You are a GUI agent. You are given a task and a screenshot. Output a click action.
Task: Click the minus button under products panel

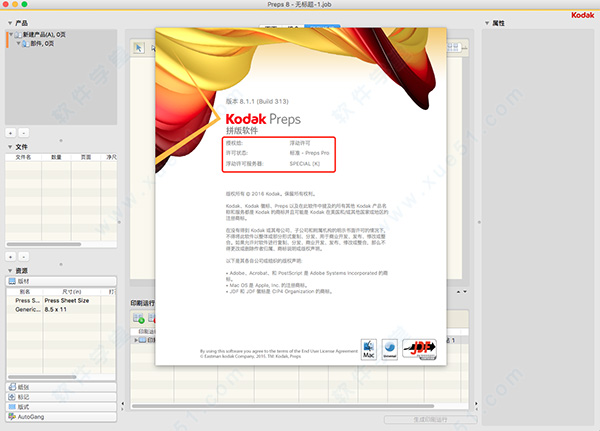coord(24,133)
